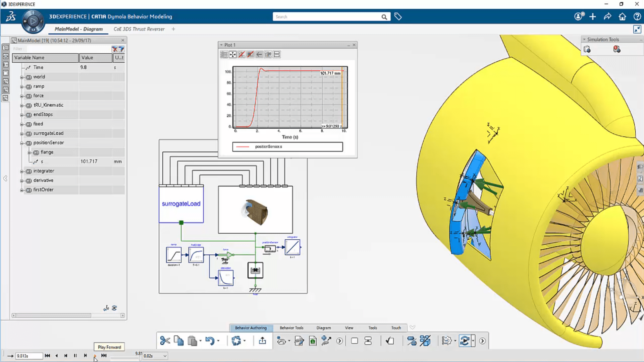The image size is (644, 362).
Task: Jump to start of simulation playback
Action: click(x=47, y=356)
